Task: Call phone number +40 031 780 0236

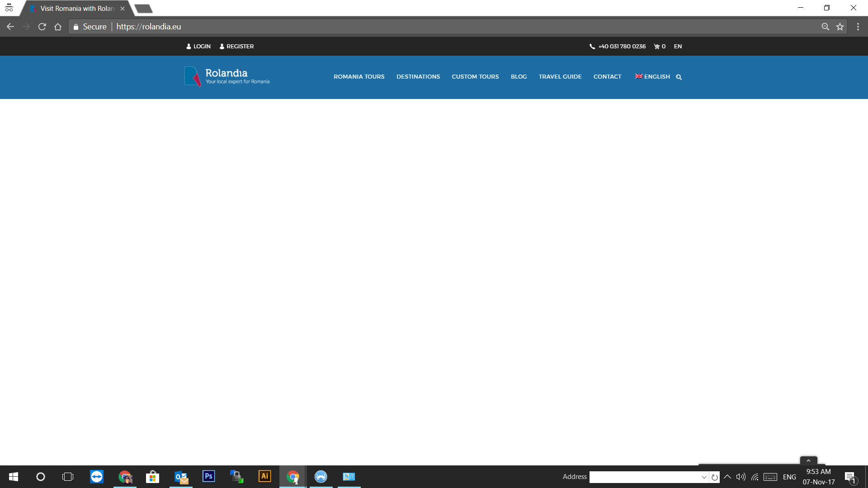Action: click(618, 47)
